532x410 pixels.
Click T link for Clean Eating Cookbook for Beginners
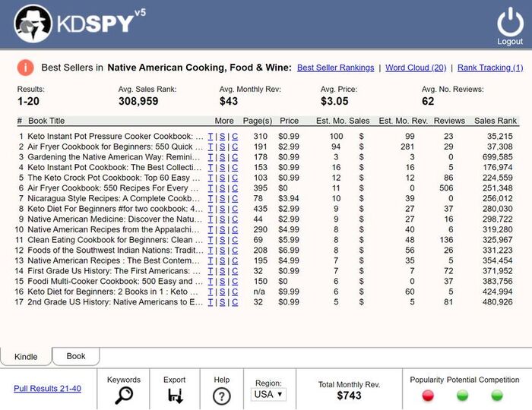point(211,240)
